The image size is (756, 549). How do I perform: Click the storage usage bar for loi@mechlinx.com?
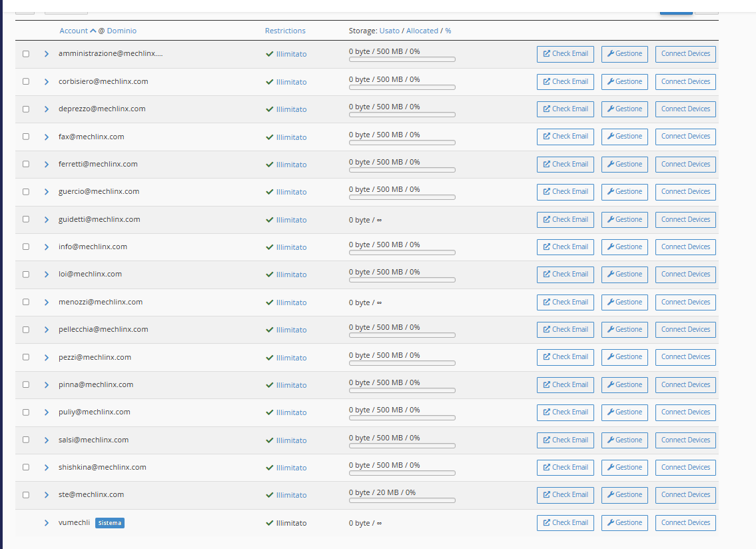(x=402, y=280)
